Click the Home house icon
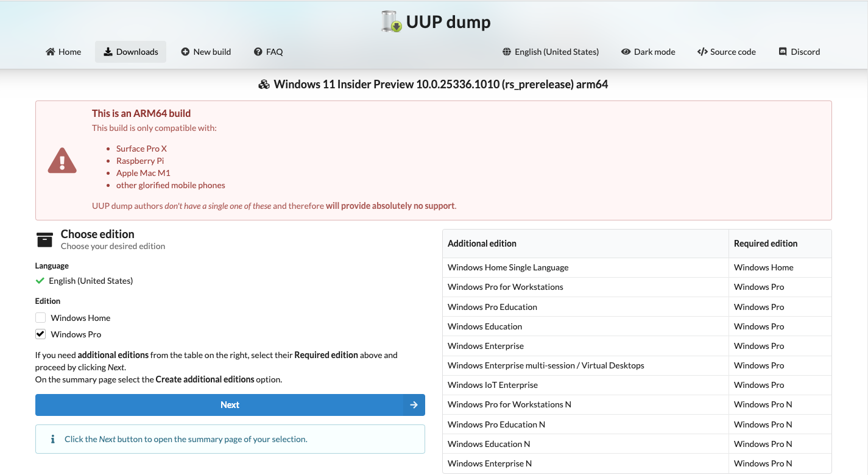This screenshot has height=475, width=868. 51,52
